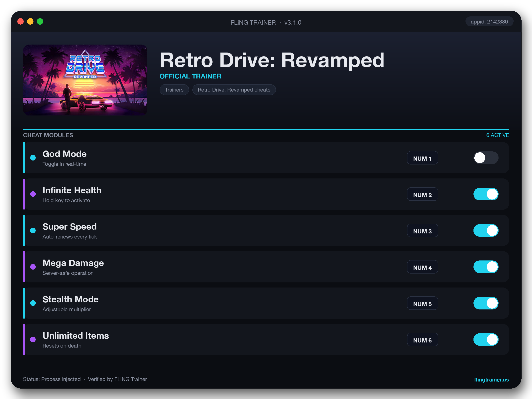This screenshot has width=532, height=399.
Task: Click 'Server-safe operation' description
Action: pos(68,273)
